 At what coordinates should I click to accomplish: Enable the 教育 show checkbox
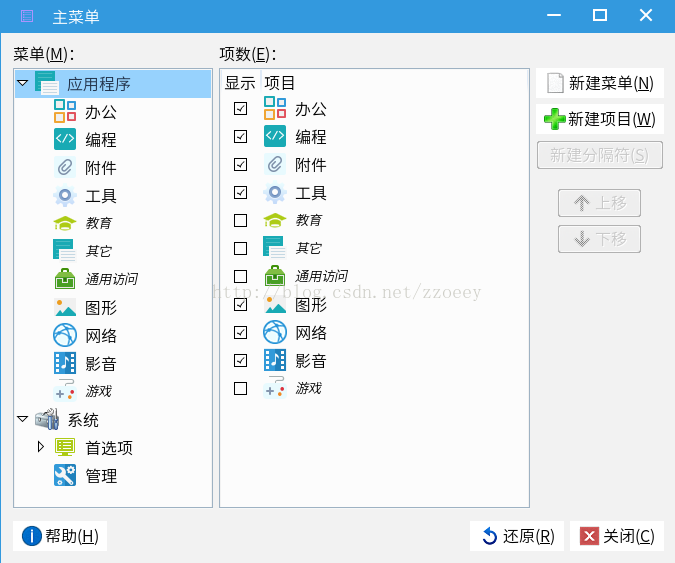tap(240, 220)
